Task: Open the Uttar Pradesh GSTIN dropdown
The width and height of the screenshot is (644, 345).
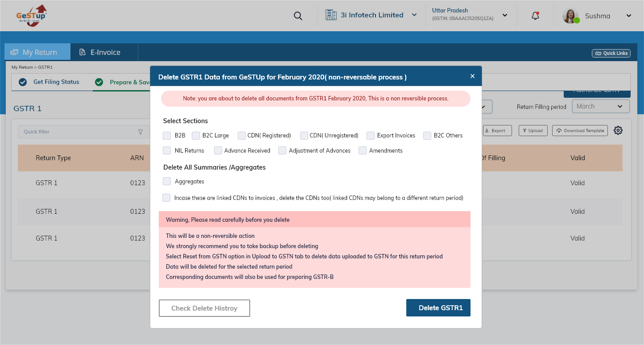Action: click(505, 15)
